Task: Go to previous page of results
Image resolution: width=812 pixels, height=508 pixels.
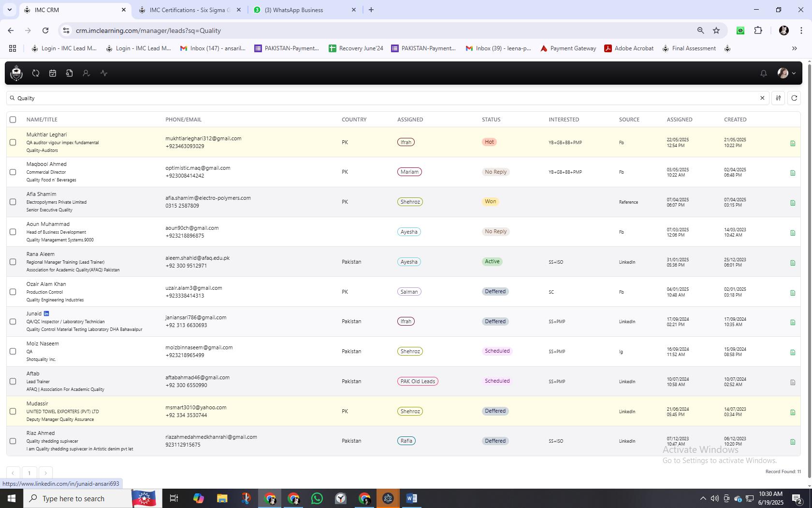Action: [13, 473]
